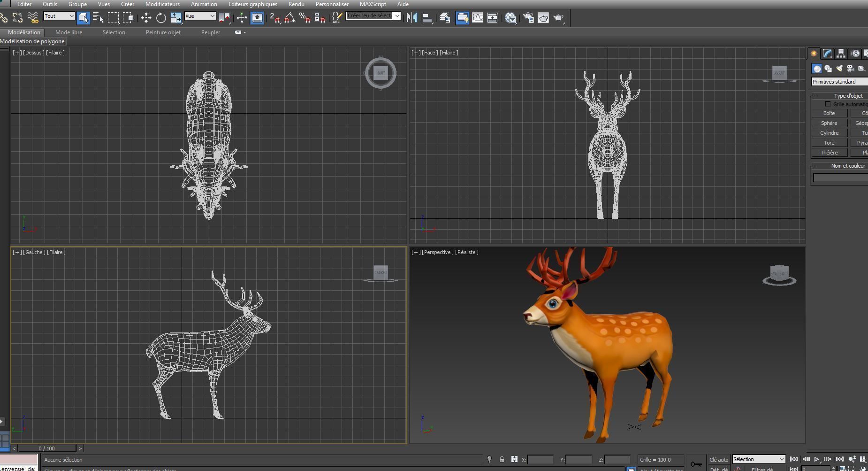Viewport: 868px width, 471px height.
Task: Select the Lights creation category icon
Action: coord(839,69)
